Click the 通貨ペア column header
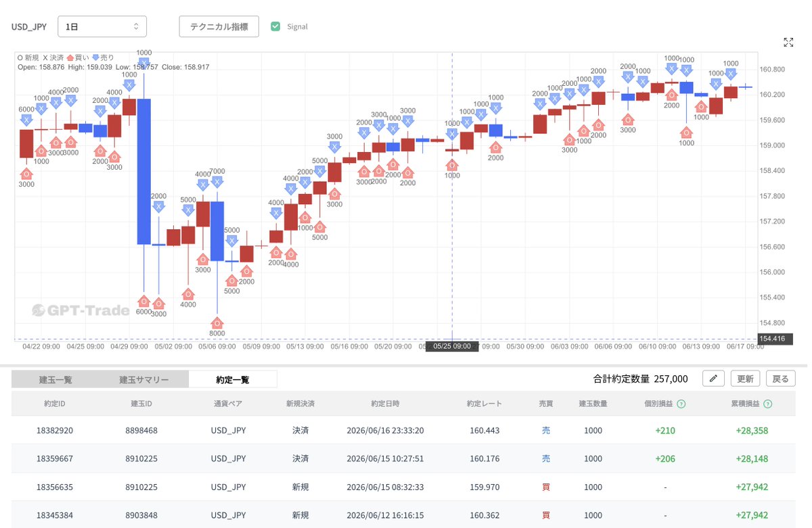The width and height of the screenshot is (812, 528). tap(228, 404)
